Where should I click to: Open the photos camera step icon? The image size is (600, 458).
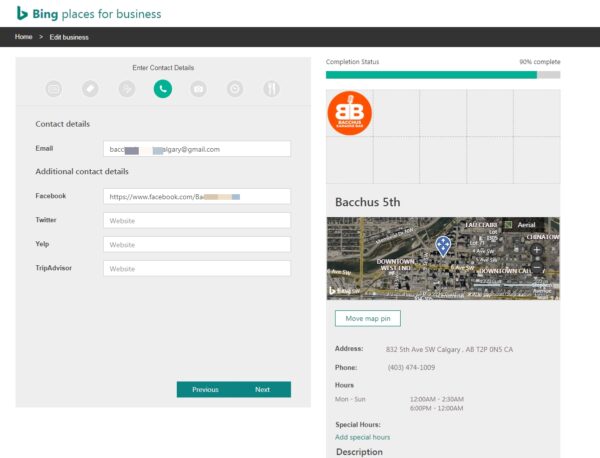[x=198, y=89]
